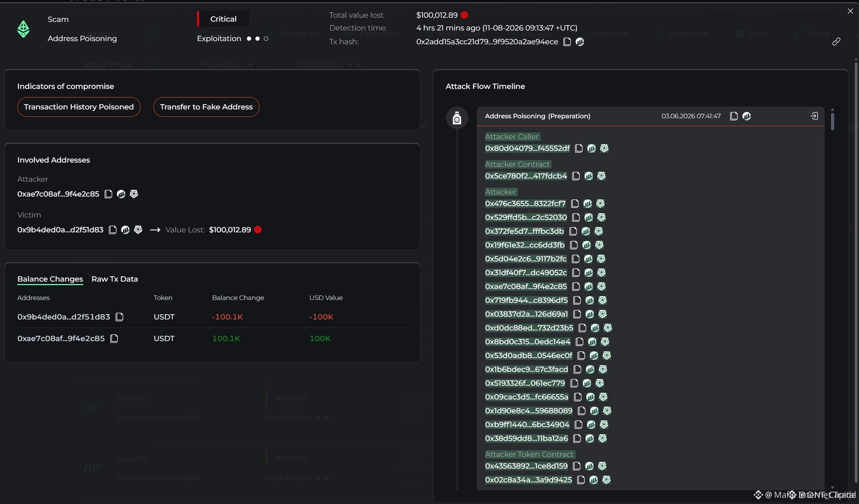Screen dimensions: 859x504
Task: Open bar-chart explorer icon for 0x8bd0c315
Action: click(592, 342)
